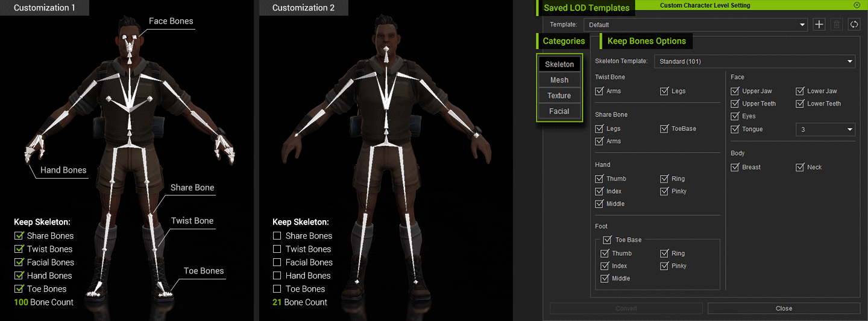Uncheck Hand Bones in Customization 1
The height and width of the screenshot is (321, 868).
coord(19,276)
